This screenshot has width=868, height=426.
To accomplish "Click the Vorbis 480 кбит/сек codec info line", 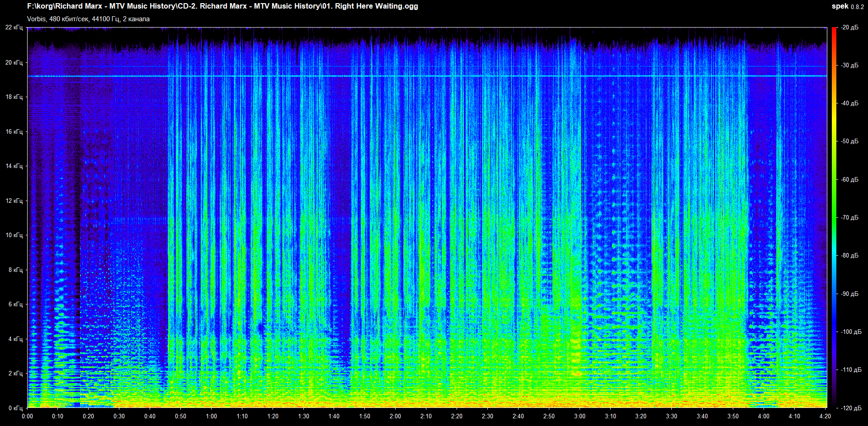I will tap(88, 19).
